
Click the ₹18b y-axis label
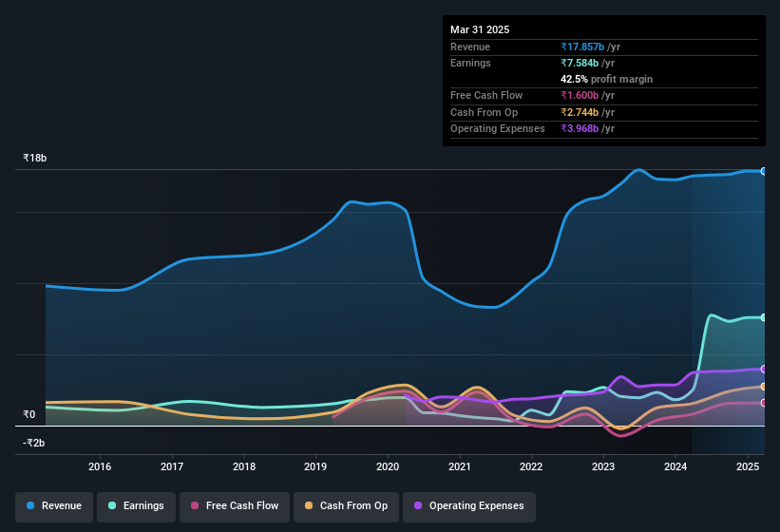(35, 158)
